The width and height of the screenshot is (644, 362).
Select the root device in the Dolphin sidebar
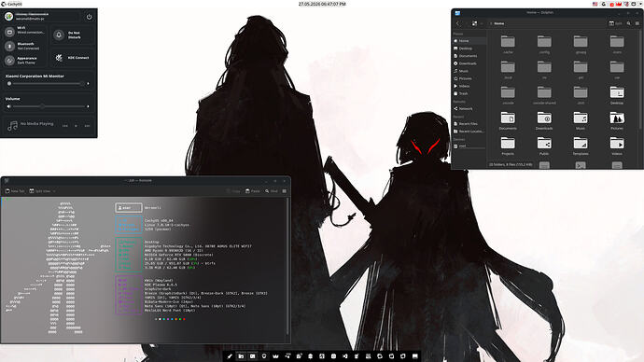click(x=469, y=146)
